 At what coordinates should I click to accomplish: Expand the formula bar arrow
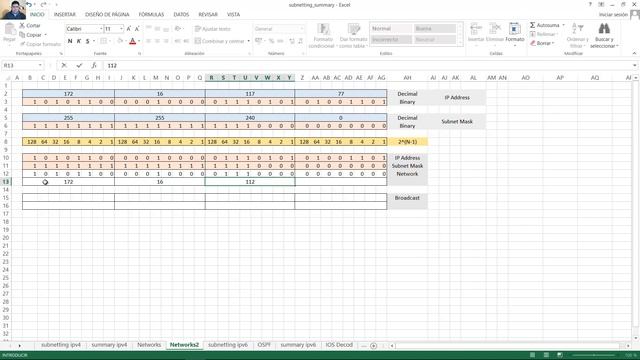click(x=635, y=65)
